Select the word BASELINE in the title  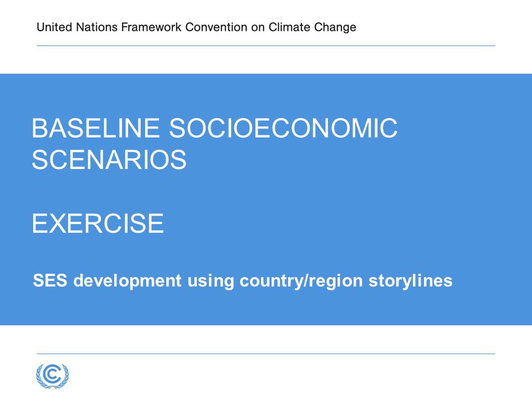96,128
